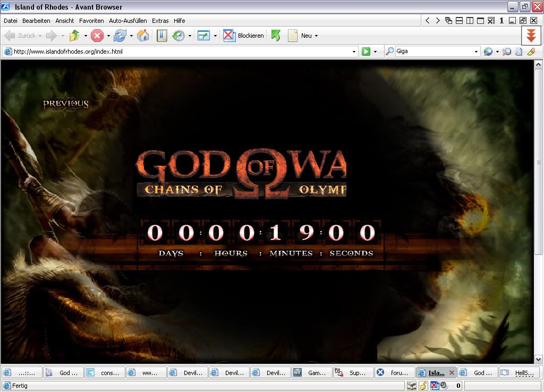The image size is (544, 392).
Task: Open the Refresh button dropdown arrow
Action: point(131,36)
